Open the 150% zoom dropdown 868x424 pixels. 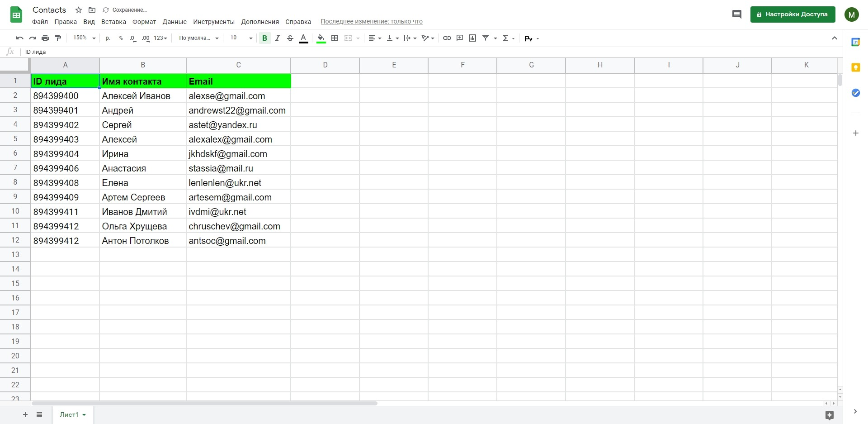(84, 38)
